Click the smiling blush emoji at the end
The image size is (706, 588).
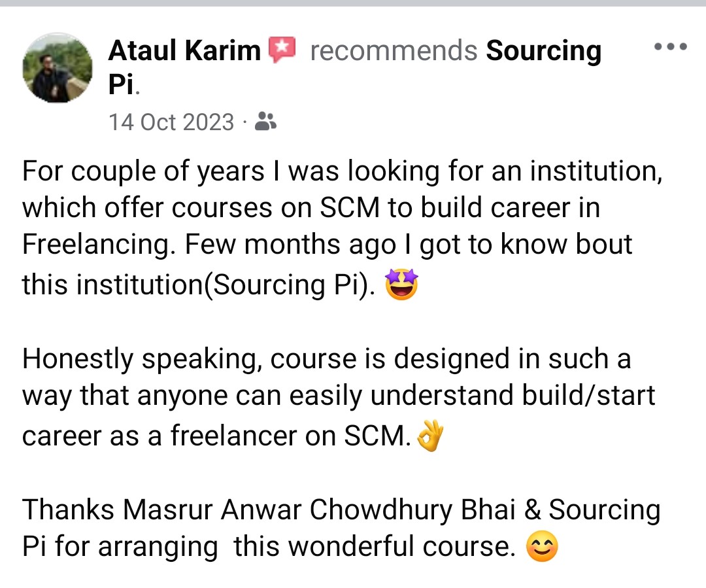tap(542, 547)
